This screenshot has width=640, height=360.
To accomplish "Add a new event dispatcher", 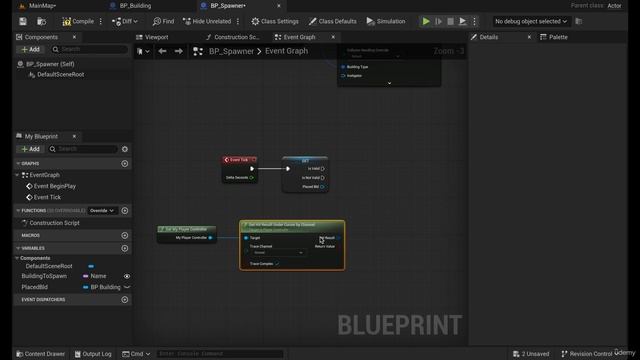I will tap(125, 300).
